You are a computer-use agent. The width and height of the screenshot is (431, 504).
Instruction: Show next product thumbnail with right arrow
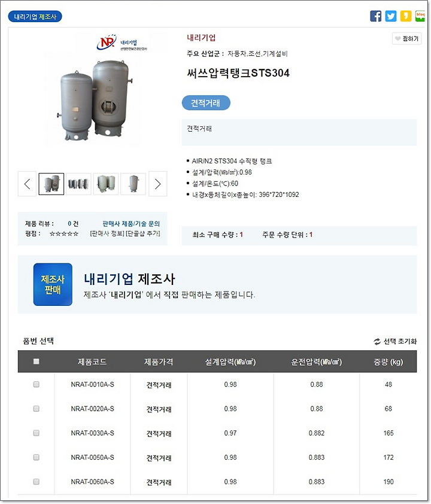coord(158,184)
